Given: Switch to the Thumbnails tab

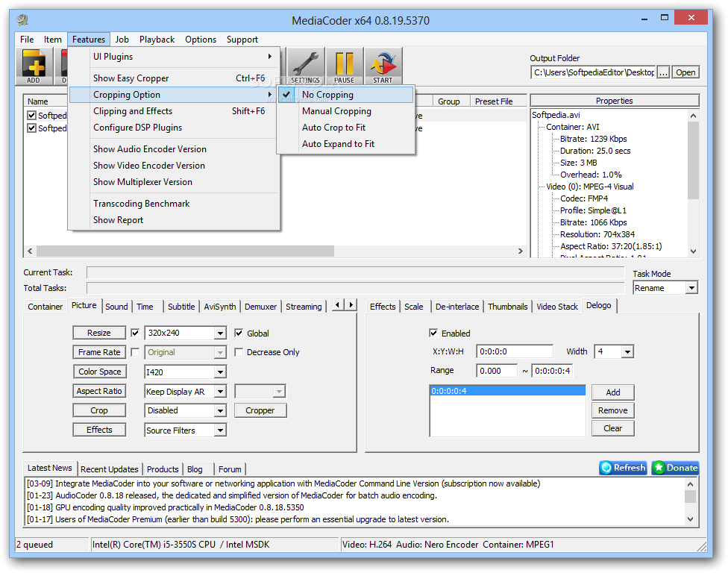Looking at the screenshot, I should (507, 307).
